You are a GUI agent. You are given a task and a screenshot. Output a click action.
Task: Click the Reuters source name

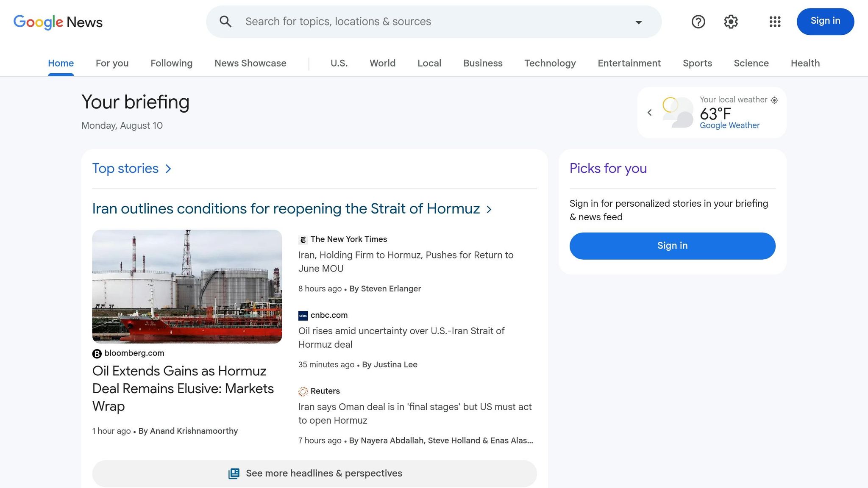pyautogui.click(x=325, y=391)
